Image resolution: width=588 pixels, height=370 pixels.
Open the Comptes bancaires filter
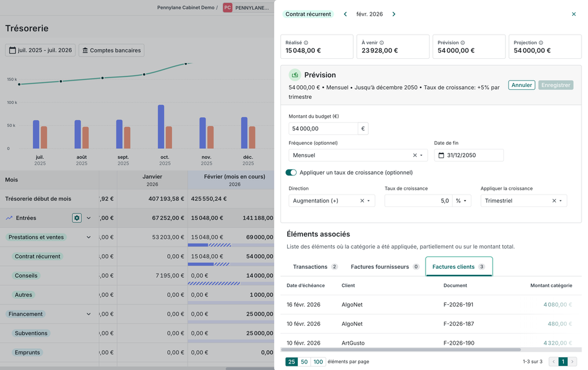coord(111,51)
